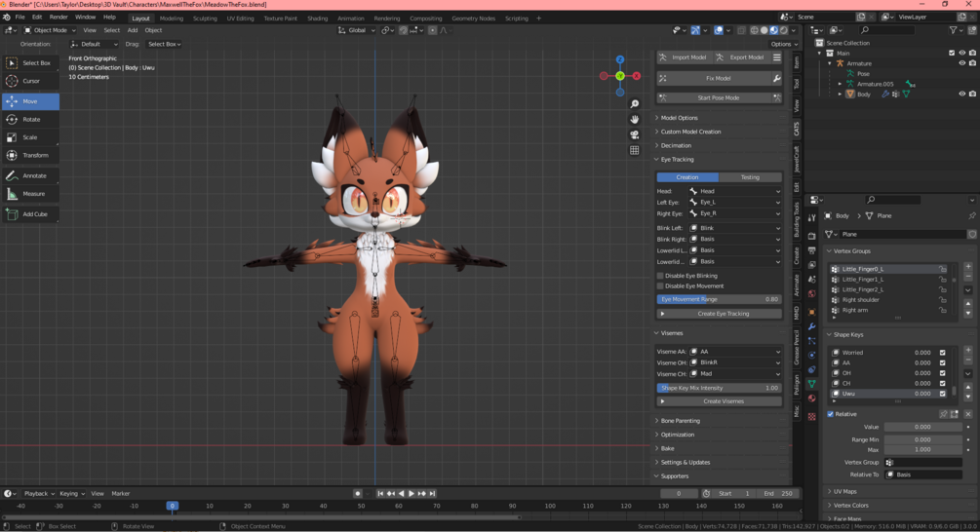This screenshot has height=532, width=980.
Task: Click the Annotate tool
Action: pos(33,176)
